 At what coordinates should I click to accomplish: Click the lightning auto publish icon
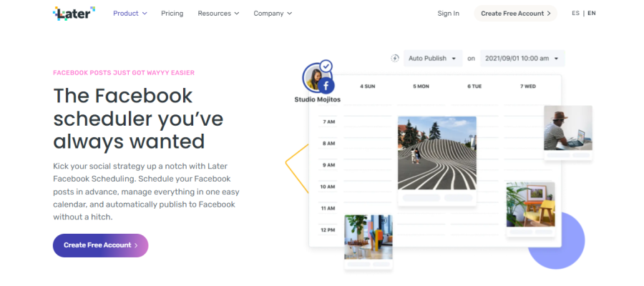pos(395,58)
